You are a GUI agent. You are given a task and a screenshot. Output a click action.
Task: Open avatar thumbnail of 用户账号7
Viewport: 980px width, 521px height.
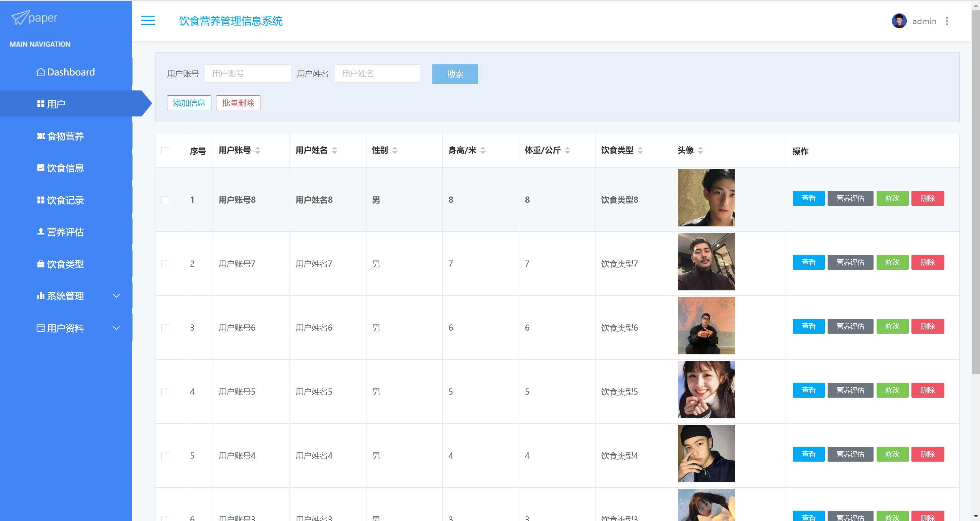(706, 262)
